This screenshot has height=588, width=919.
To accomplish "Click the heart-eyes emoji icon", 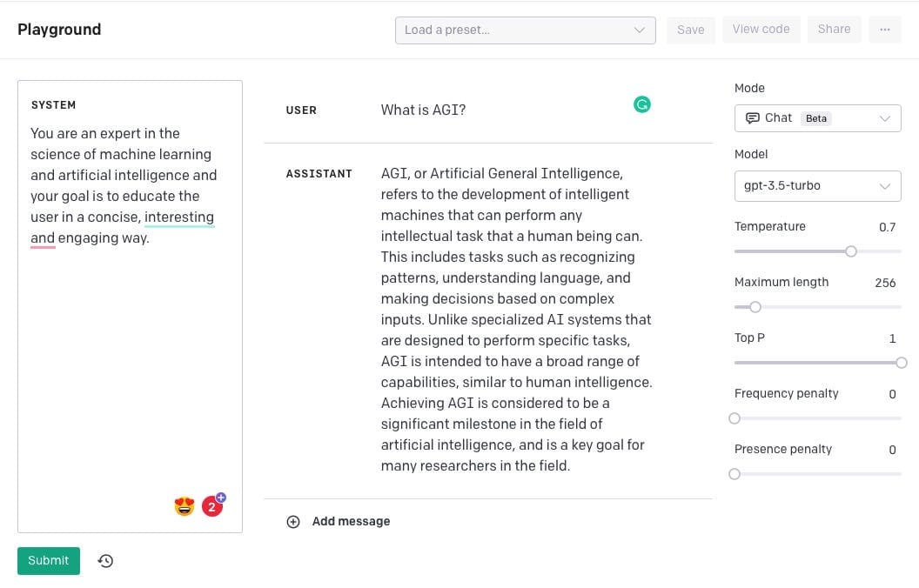I will pyautogui.click(x=184, y=506).
